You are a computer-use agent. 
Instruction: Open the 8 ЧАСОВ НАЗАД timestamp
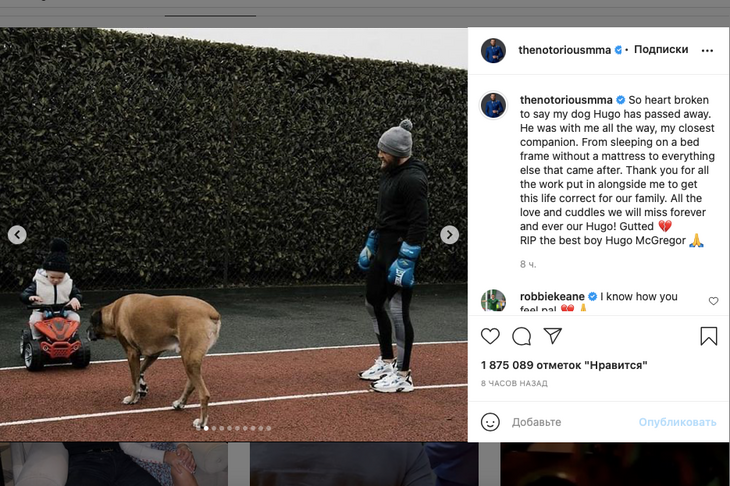click(514, 383)
